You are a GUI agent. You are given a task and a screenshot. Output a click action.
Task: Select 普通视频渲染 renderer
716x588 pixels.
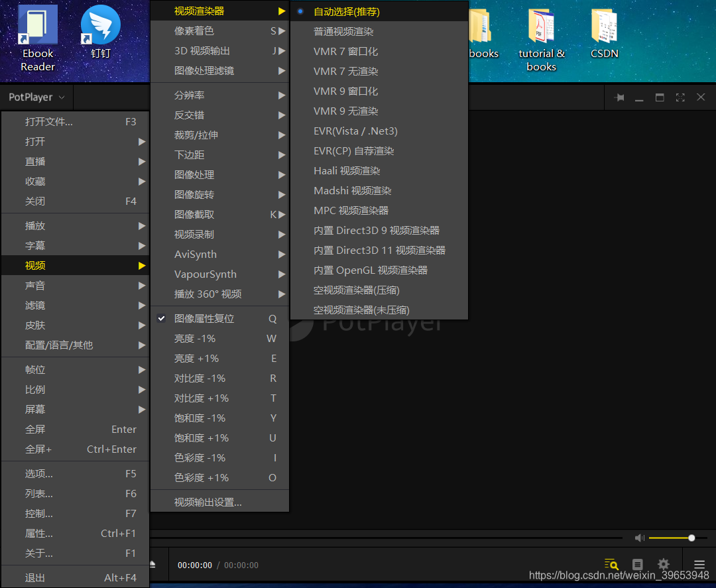click(x=379, y=32)
